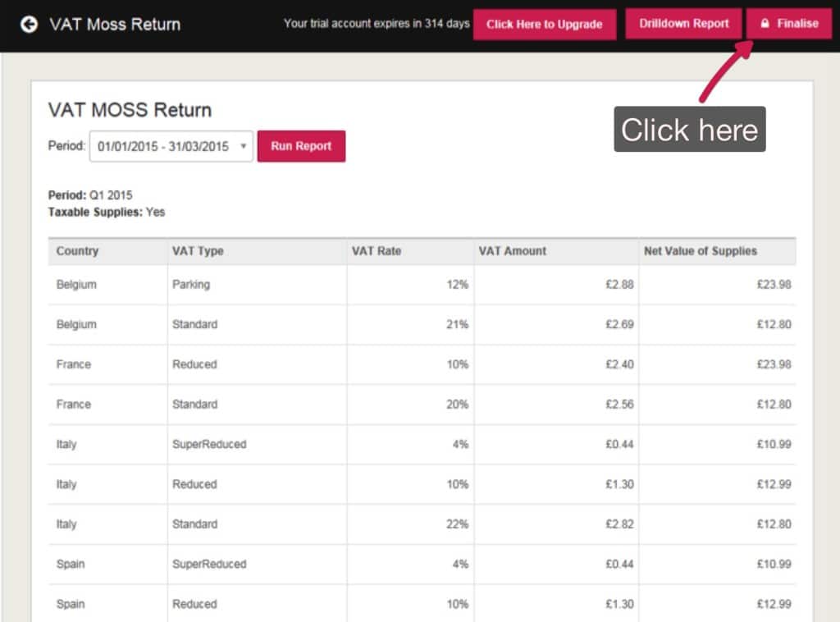Screen dimensions: 840x622
Task: Click the Country column header
Action: (x=77, y=251)
